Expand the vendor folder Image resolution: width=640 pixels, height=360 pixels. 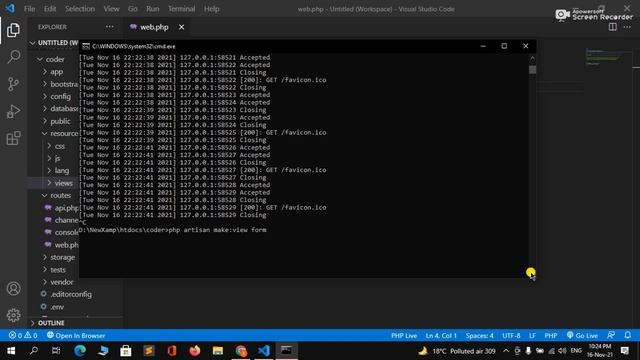point(62,282)
